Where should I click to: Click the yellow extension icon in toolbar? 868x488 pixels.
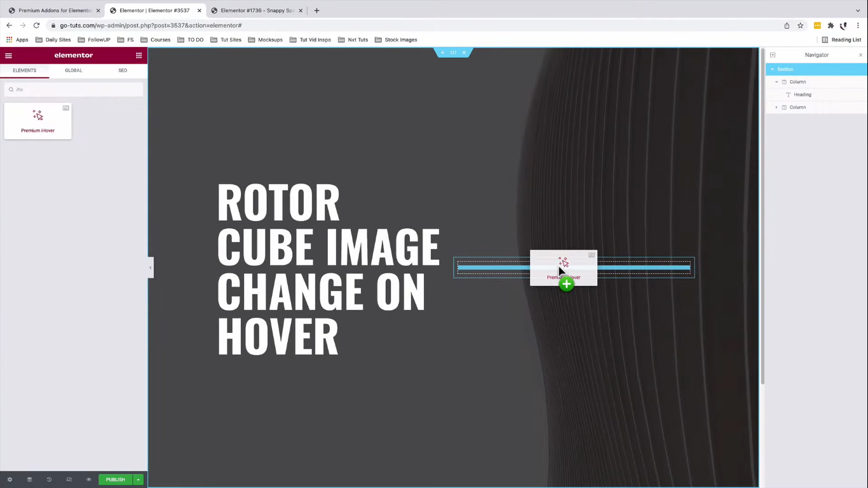[x=817, y=25]
